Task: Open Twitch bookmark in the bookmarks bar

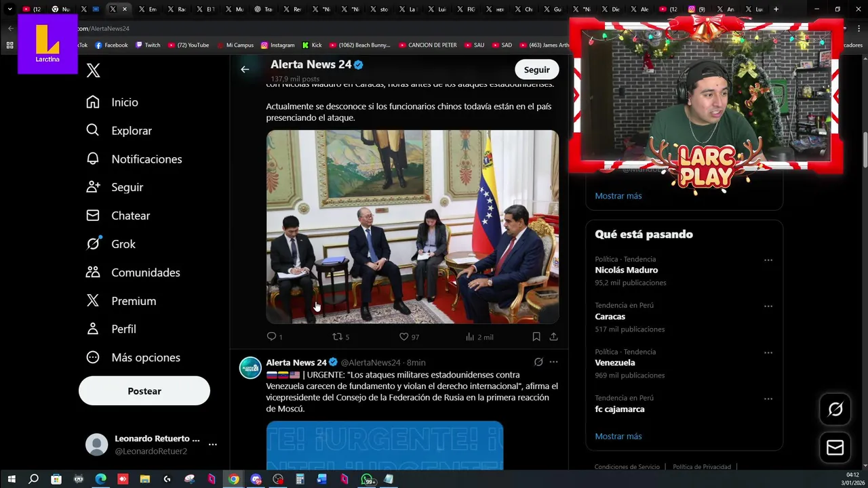Action: click(148, 45)
